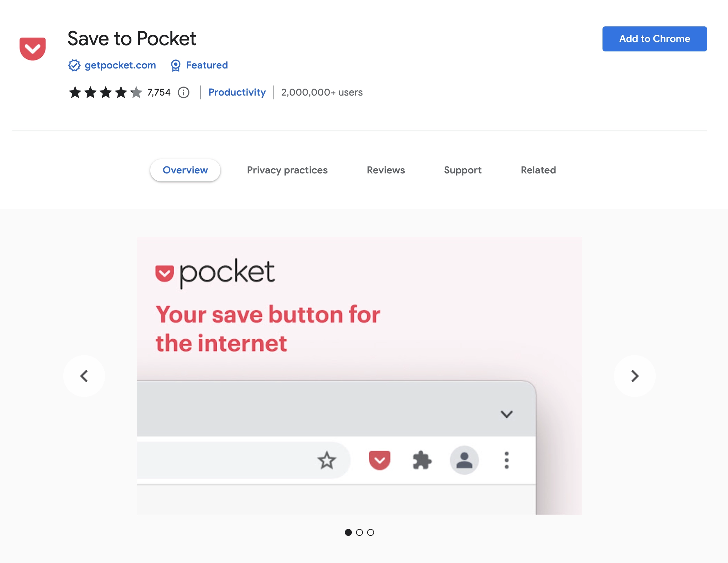Click the Related tab

[538, 170]
